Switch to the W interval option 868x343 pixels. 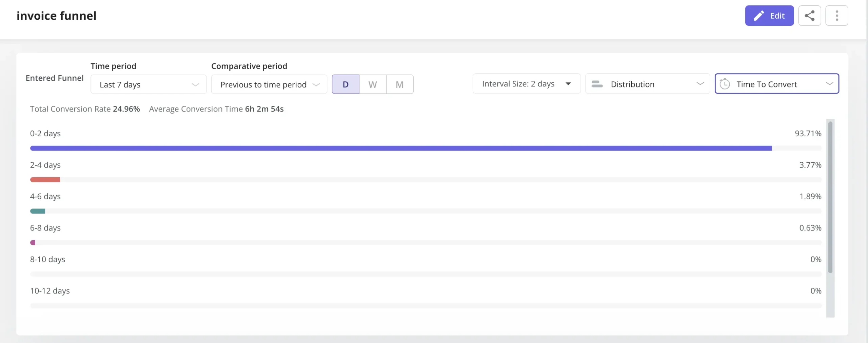point(372,84)
